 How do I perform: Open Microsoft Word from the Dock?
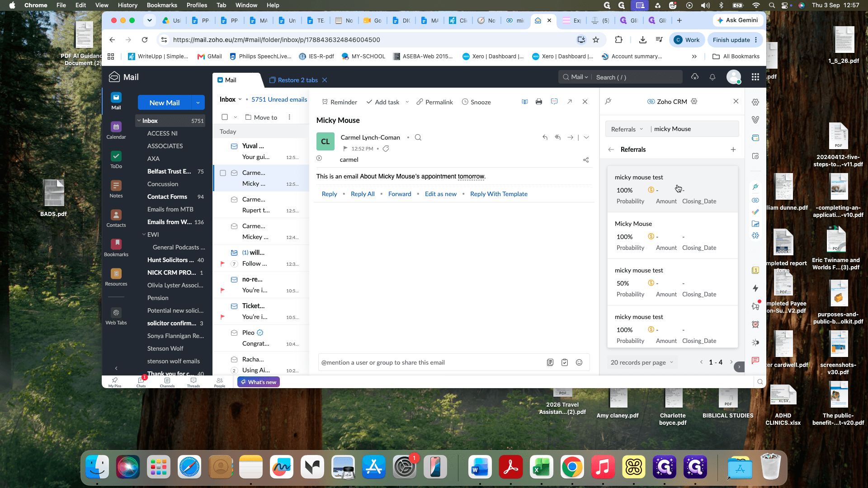(x=480, y=467)
